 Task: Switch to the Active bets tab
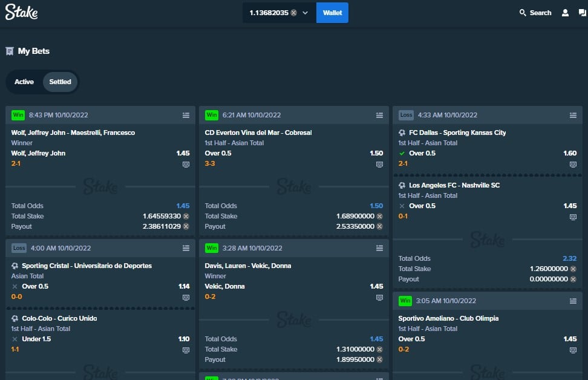[24, 82]
